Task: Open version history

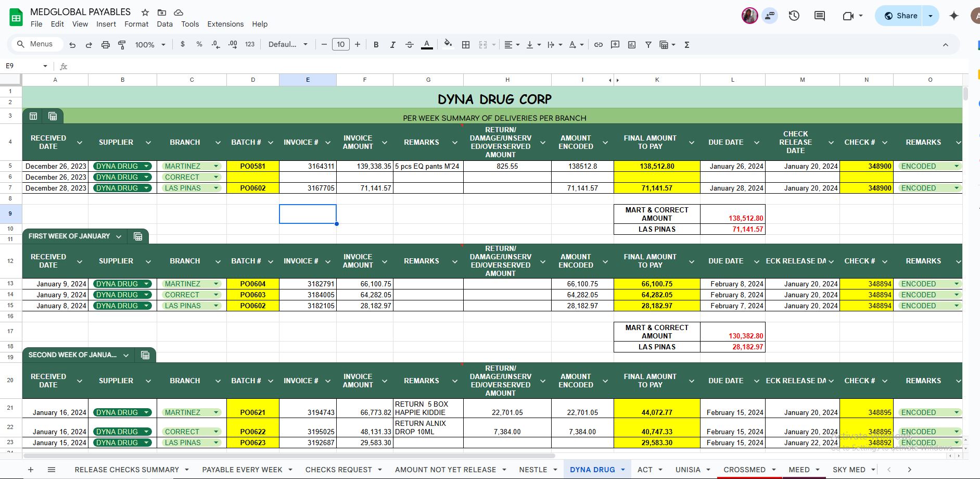Action: point(794,16)
